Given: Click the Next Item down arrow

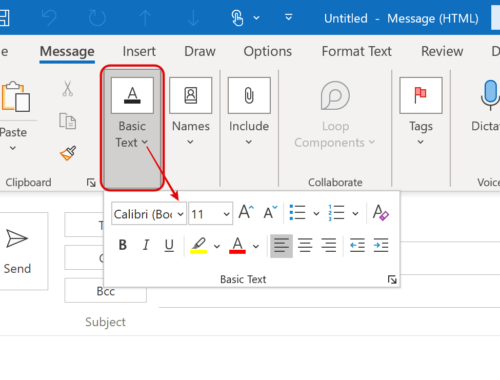Looking at the screenshot, I should (193, 18).
